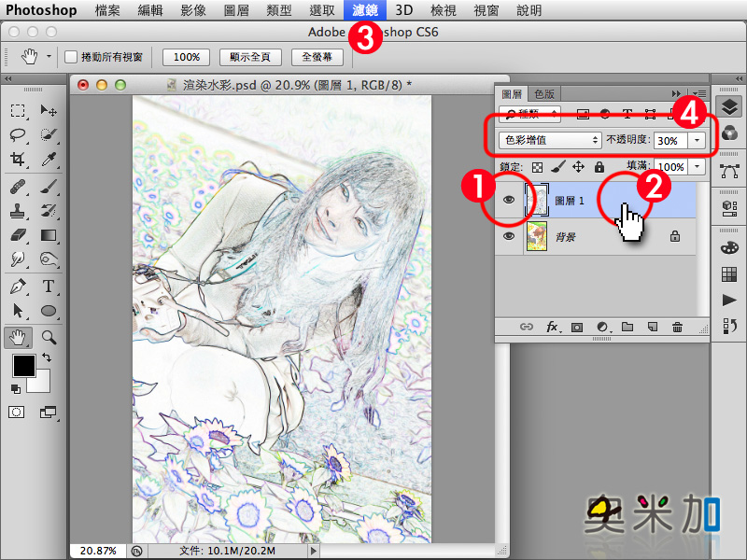Open the Actions play dock icon

tap(729, 300)
